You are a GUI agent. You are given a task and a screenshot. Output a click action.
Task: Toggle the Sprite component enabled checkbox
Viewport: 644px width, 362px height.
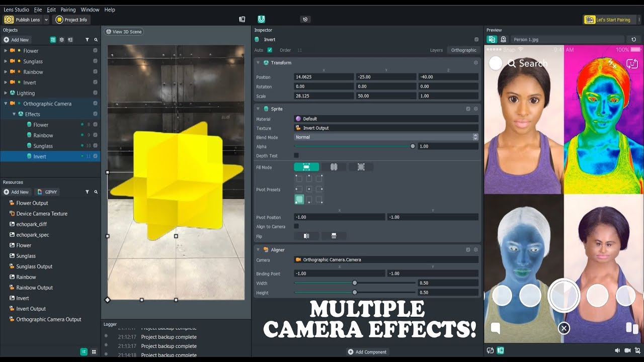point(468,109)
